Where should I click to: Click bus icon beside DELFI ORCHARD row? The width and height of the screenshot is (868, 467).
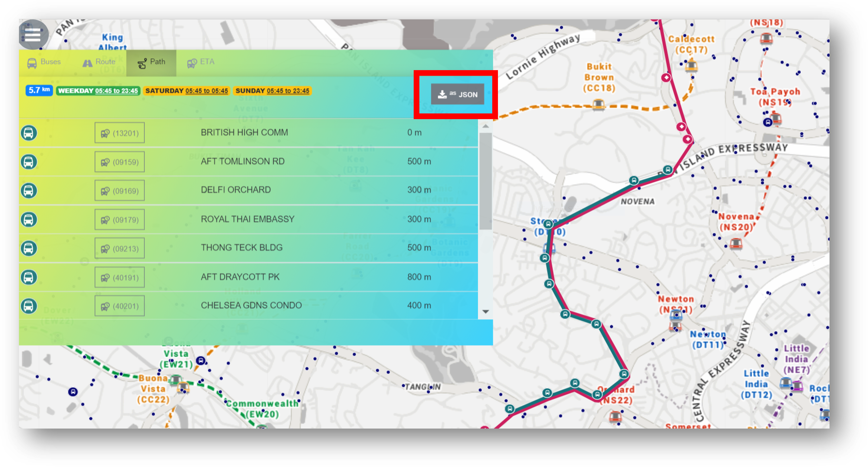[x=29, y=191]
